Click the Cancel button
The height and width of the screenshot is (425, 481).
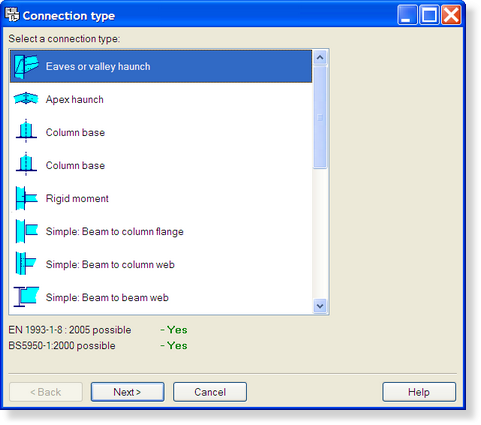210,392
